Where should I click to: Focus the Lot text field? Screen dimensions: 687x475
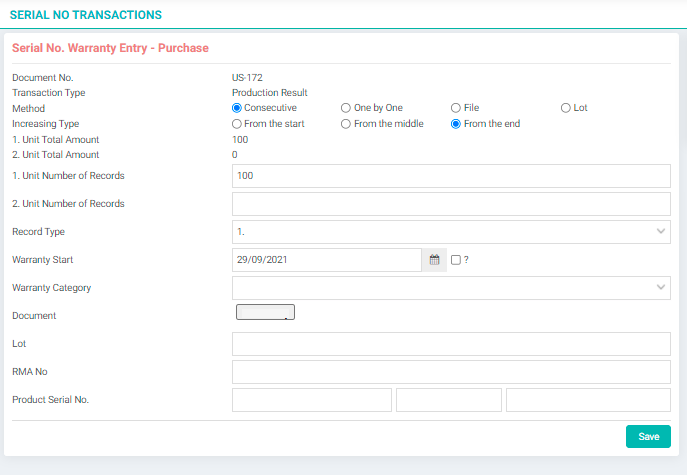(x=451, y=344)
